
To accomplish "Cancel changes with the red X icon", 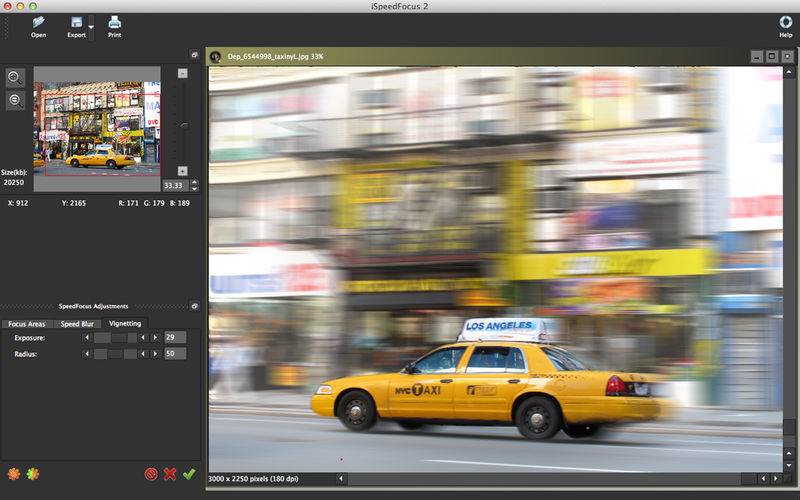I will tap(170, 474).
